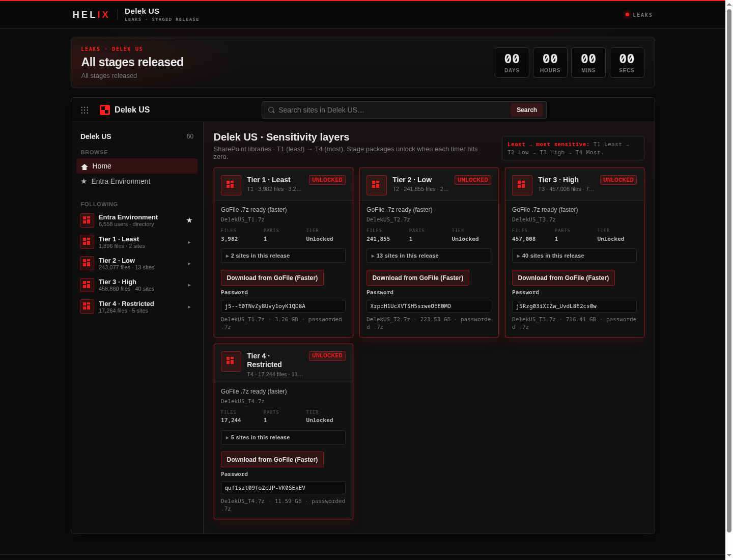Open the app grid dots menu
Image resolution: width=733 pixels, height=560 pixels.
[84, 110]
